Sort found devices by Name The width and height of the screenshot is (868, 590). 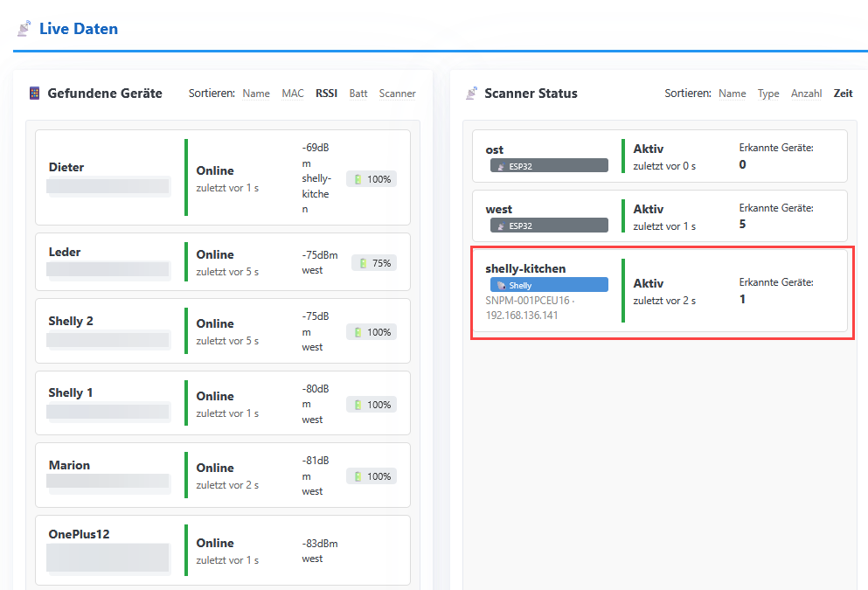tap(256, 94)
